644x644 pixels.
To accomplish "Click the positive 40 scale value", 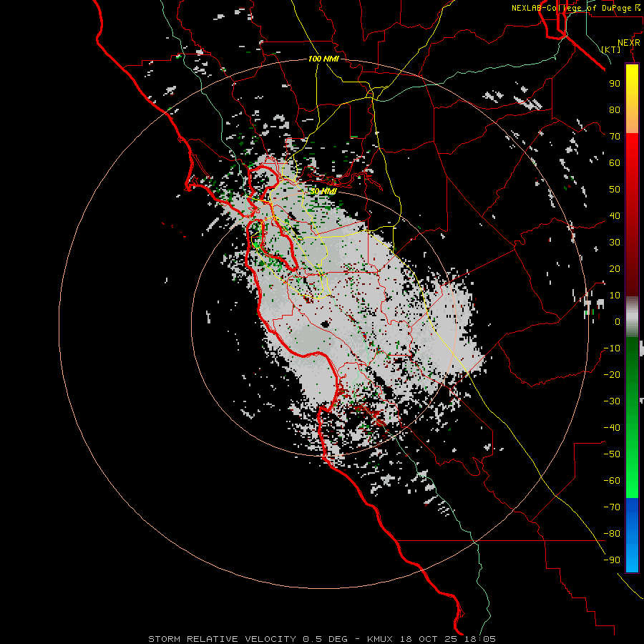I will (x=615, y=215).
